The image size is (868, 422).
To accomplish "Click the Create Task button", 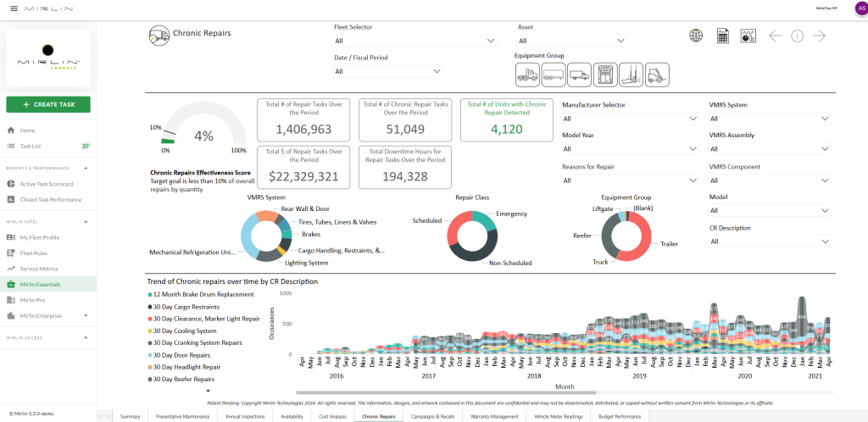I will 48,104.
